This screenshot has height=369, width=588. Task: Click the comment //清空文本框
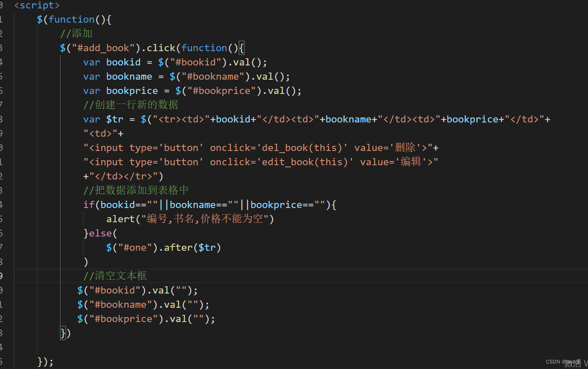coord(115,276)
